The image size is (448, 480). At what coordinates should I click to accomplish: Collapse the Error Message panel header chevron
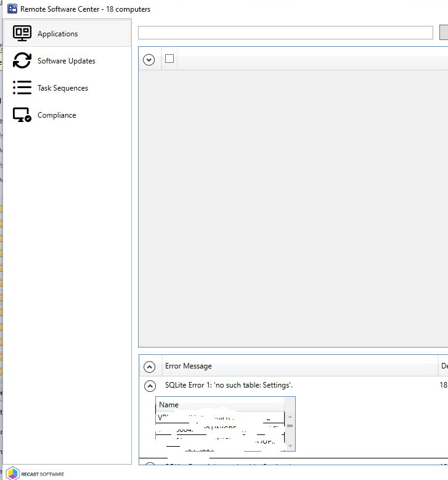pyautogui.click(x=149, y=367)
